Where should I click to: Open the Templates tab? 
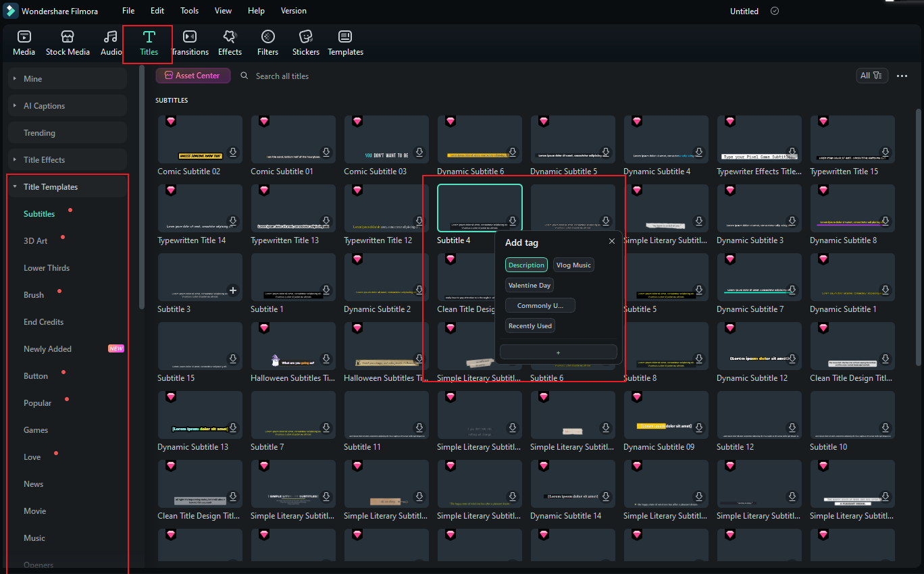pos(345,43)
